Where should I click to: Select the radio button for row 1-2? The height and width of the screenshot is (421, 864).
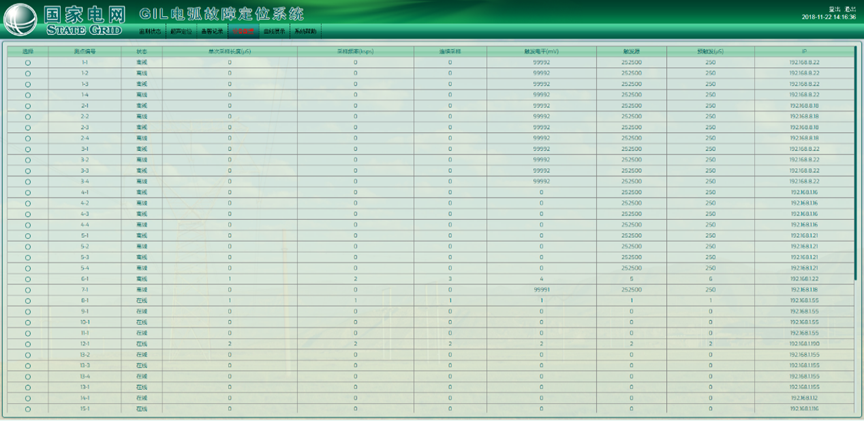[28, 73]
